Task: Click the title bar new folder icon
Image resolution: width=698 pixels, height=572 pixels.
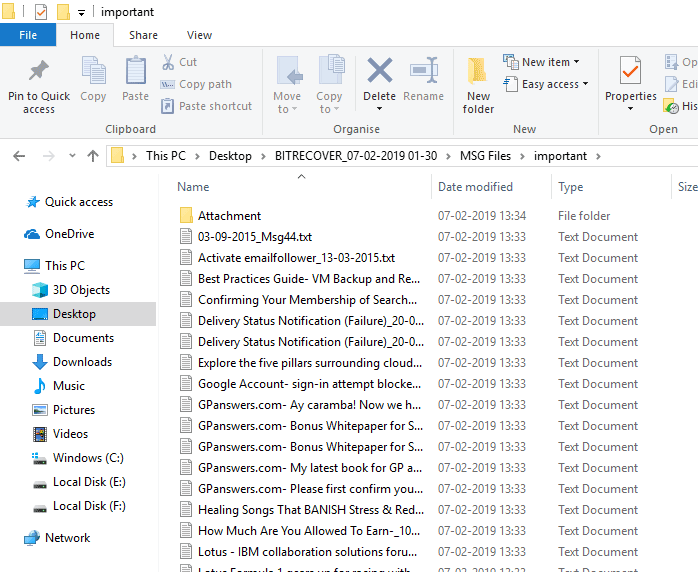Action: [x=63, y=12]
